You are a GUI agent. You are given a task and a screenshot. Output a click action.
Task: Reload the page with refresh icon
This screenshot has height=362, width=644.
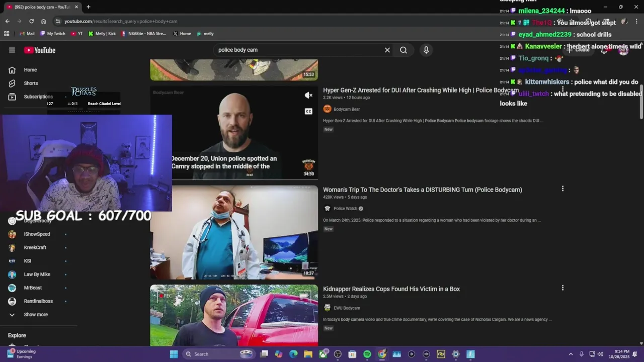(x=31, y=21)
